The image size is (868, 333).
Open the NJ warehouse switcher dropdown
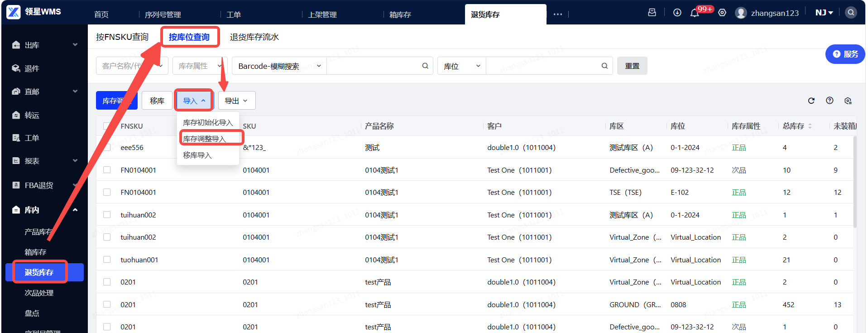[x=824, y=13]
